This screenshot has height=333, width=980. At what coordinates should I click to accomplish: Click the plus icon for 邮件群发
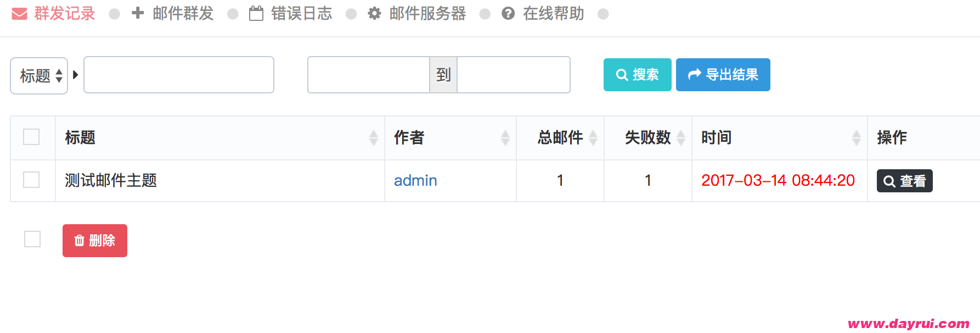(x=138, y=13)
